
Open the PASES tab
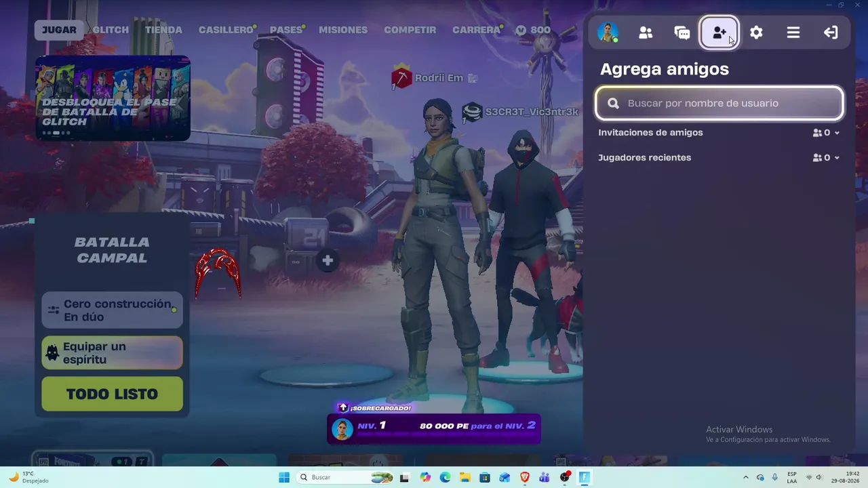[x=286, y=30]
